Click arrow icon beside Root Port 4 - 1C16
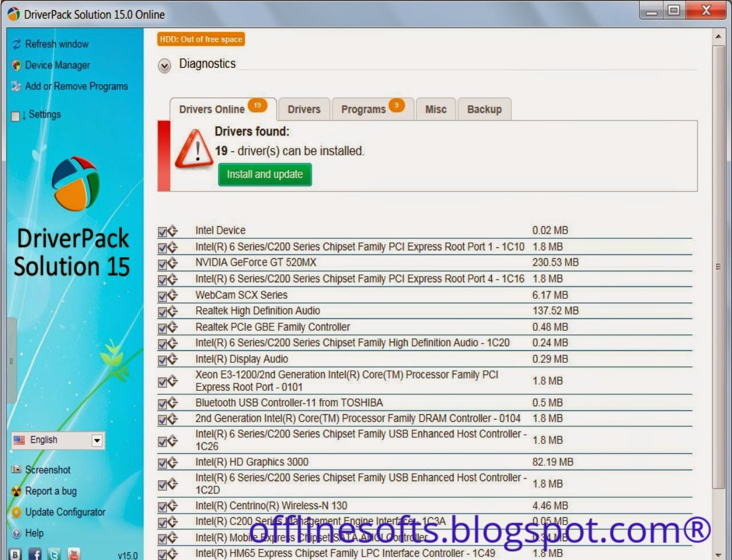Image resolution: width=732 pixels, height=560 pixels. click(x=173, y=279)
